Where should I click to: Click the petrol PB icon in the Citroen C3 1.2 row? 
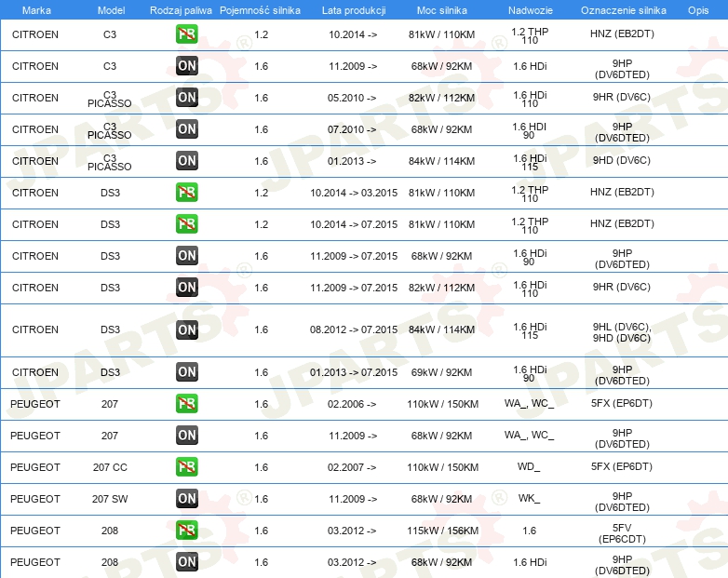(186, 34)
